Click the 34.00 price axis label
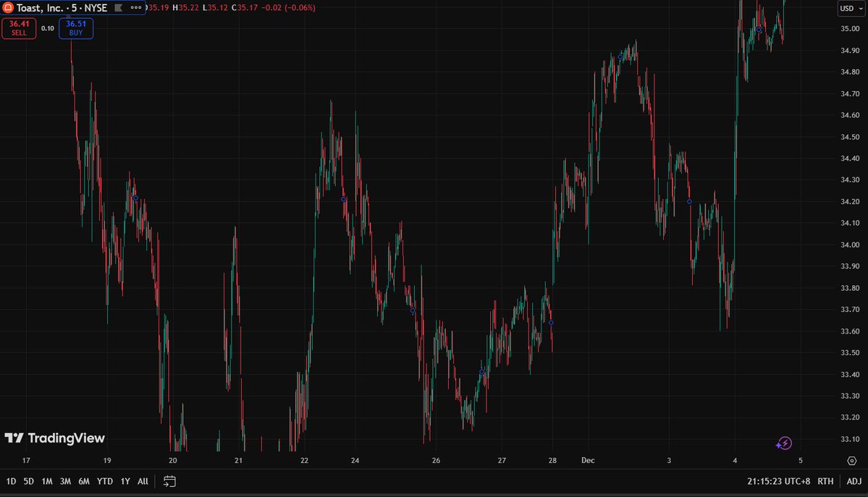The height and width of the screenshot is (497, 868). (850, 245)
